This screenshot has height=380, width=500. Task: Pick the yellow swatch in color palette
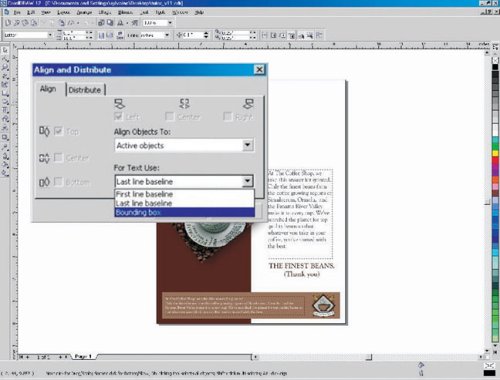[x=495, y=153]
